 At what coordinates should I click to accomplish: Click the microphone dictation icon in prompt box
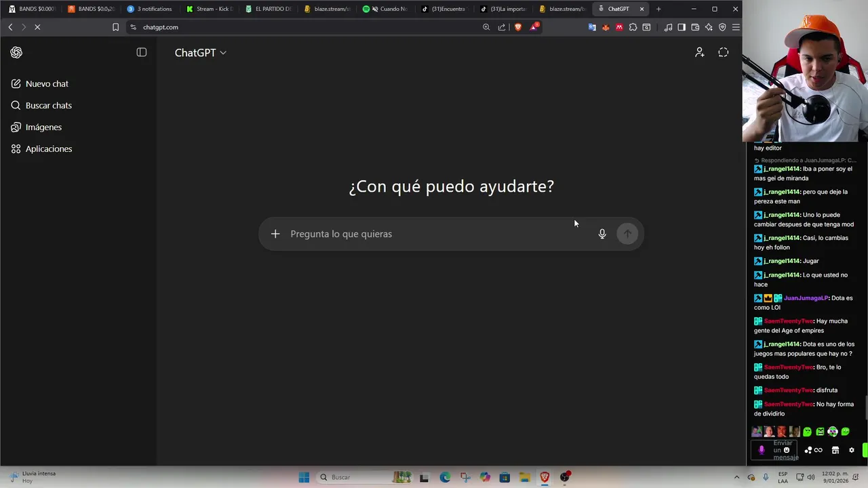(x=602, y=234)
